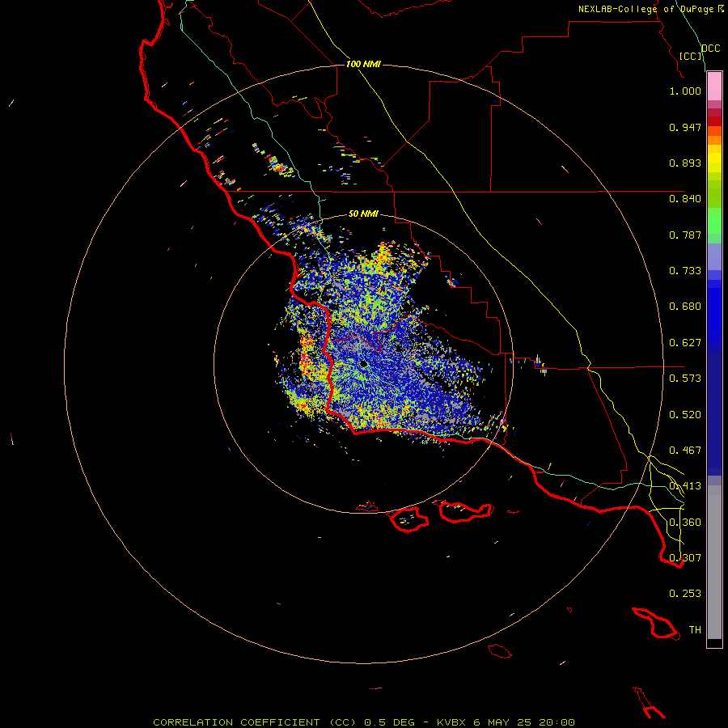Click the DCC label above the color scale

(711, 49)
